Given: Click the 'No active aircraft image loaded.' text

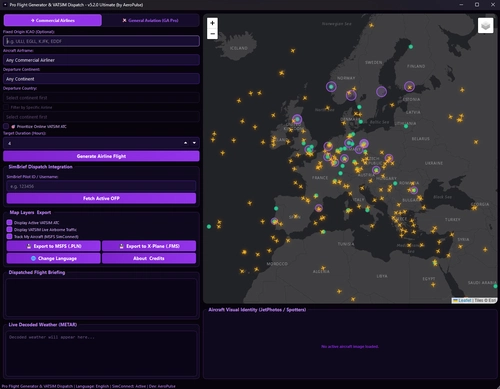Looking at the screenshot, I should point(350,347).
